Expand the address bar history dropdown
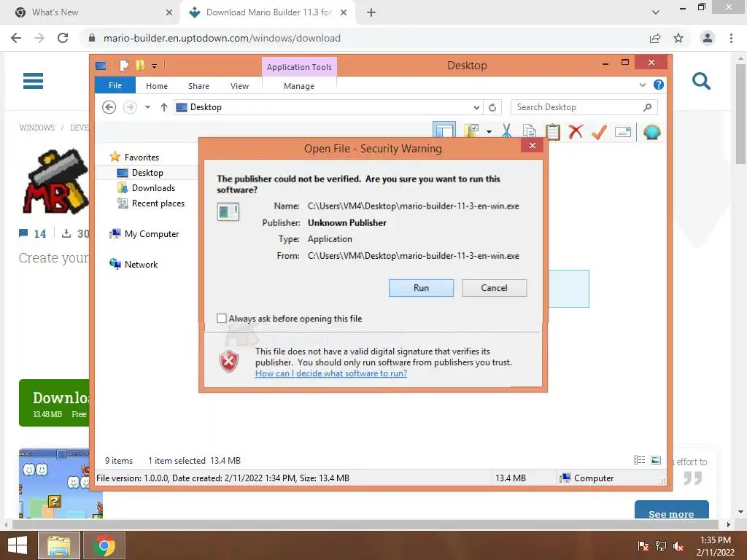Screen dimensions: 747x560 point(476,107)
